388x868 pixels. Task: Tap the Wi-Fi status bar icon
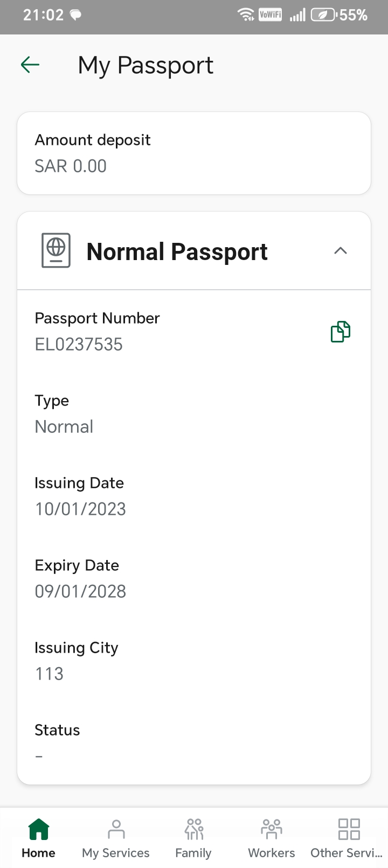[246, 15]
